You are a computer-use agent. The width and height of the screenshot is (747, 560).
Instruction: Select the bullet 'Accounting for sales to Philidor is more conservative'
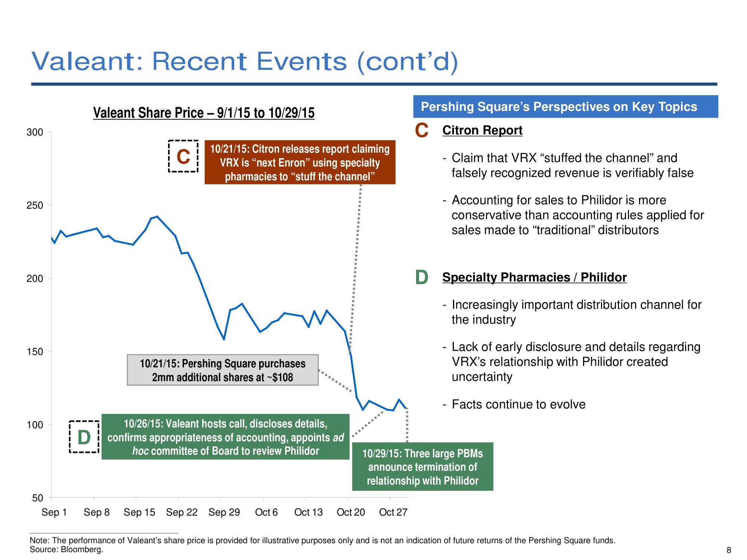tap(573, 215)
